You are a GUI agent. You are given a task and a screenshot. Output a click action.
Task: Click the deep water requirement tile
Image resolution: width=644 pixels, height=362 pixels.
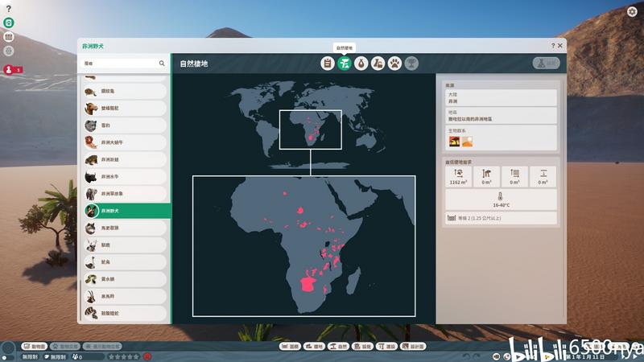point(543,176)
